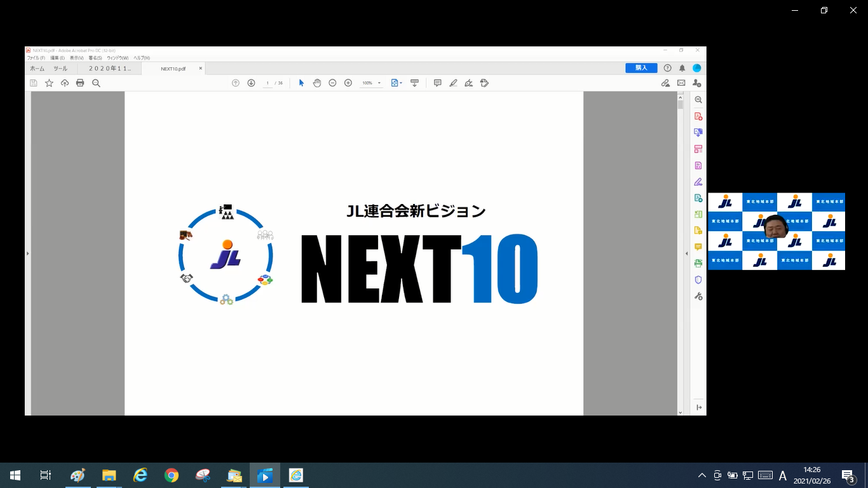
Task: Switch to the 2020年11... document tab
Action: tap(109, 69)
